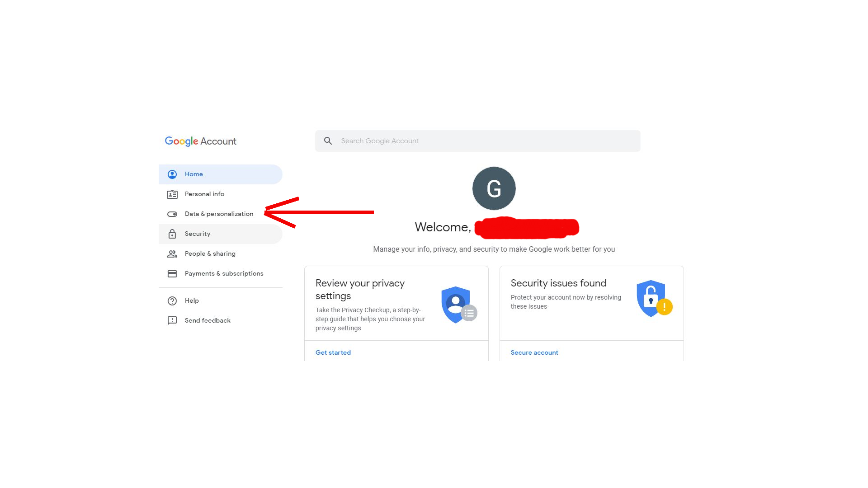Viewport: 868px width, 488px height.
Task: Expand the Payments & subscriptions section
Action: coord(224,273)
